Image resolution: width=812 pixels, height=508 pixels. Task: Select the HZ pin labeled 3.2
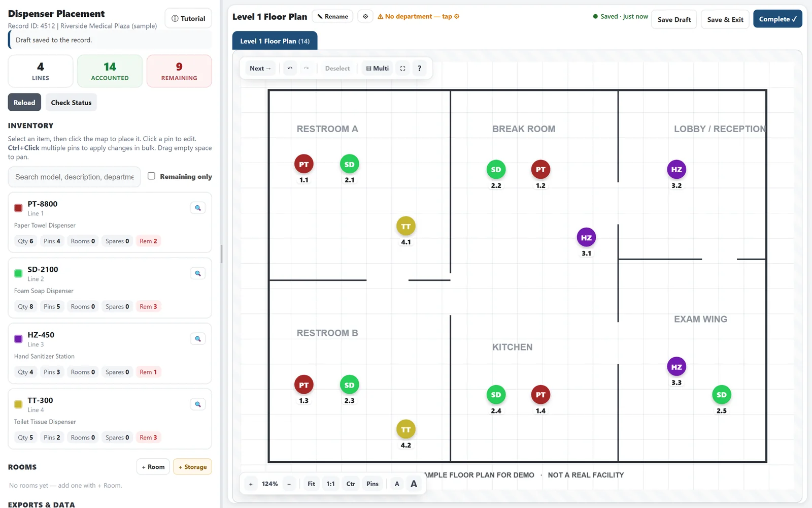tap(676, 170)
